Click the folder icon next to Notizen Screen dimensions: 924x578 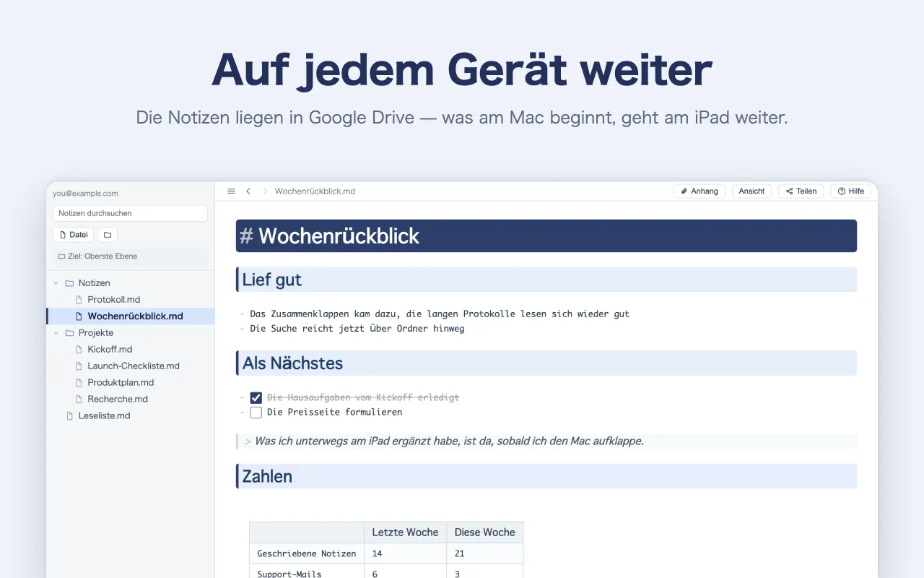point(70,283)
